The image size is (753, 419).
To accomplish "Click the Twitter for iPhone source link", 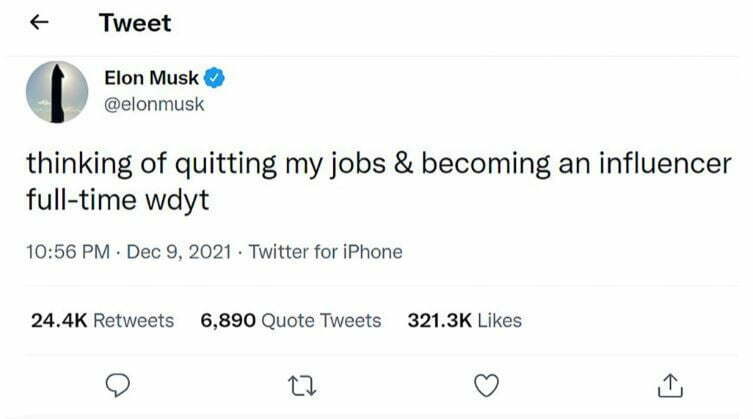I will click(325, 252).
